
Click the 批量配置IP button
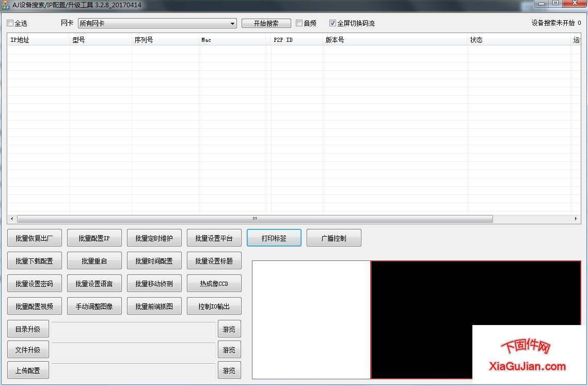coord(94,238)
